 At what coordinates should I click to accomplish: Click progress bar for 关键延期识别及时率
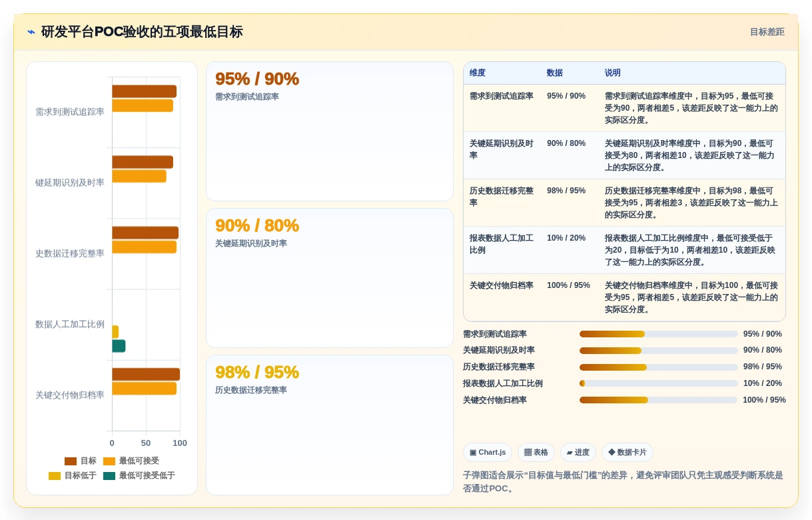[x=659, y=351]
